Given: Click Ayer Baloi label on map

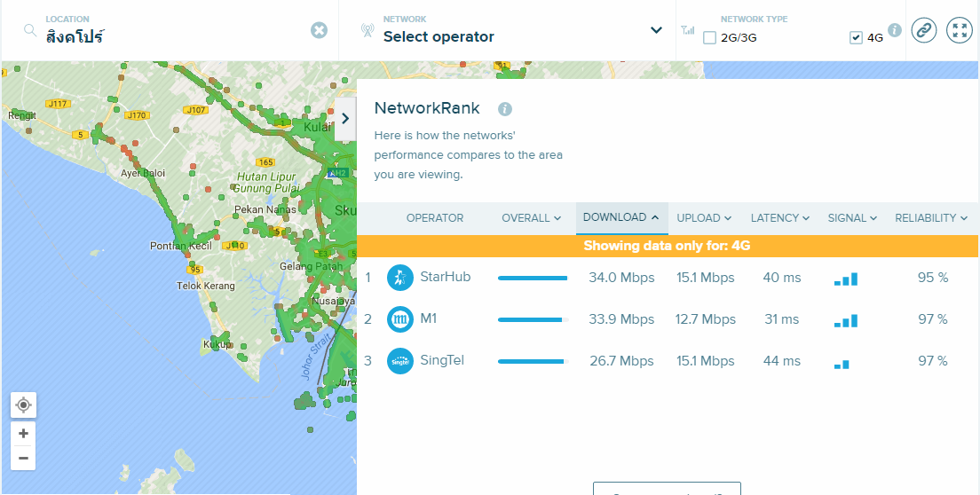Looking at the screenshot, I should (143, 173).
